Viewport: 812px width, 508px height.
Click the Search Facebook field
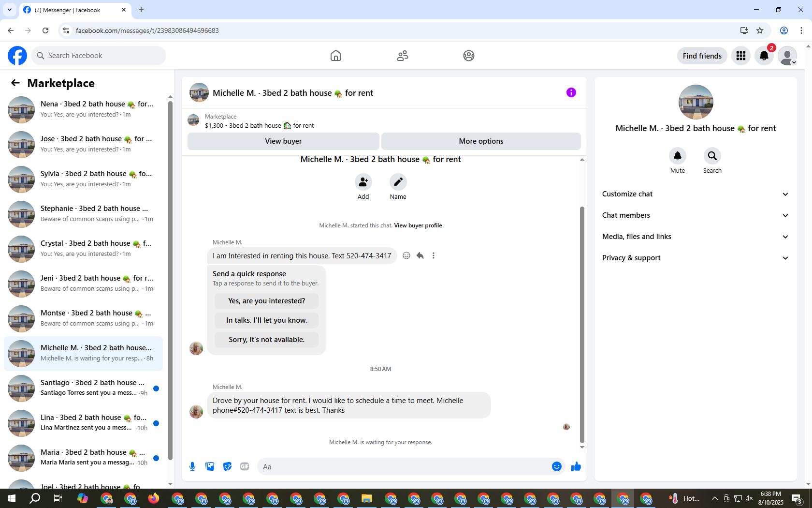point(99,56)
